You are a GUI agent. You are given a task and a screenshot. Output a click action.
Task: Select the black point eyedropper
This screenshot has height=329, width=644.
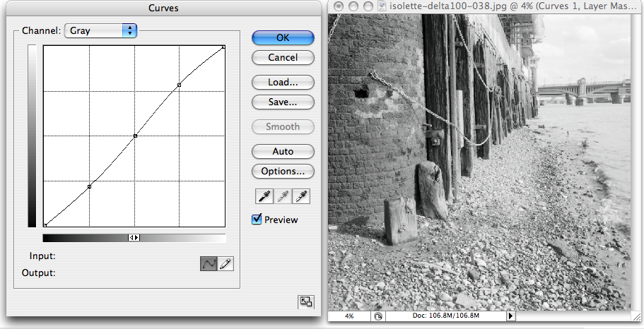coord(264,196)
